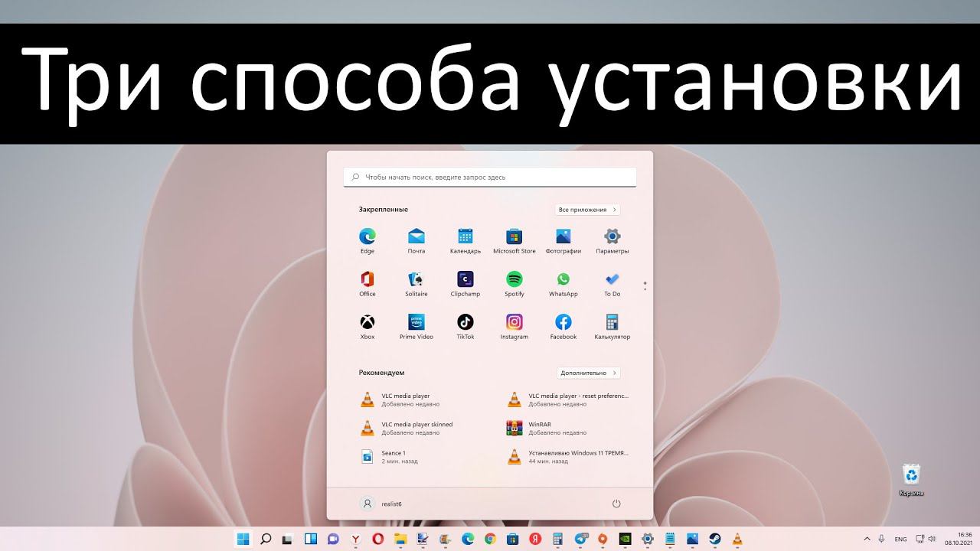Open red Яндекс app on taskbar
Viewport: 980px width, 551px height.
535,539
